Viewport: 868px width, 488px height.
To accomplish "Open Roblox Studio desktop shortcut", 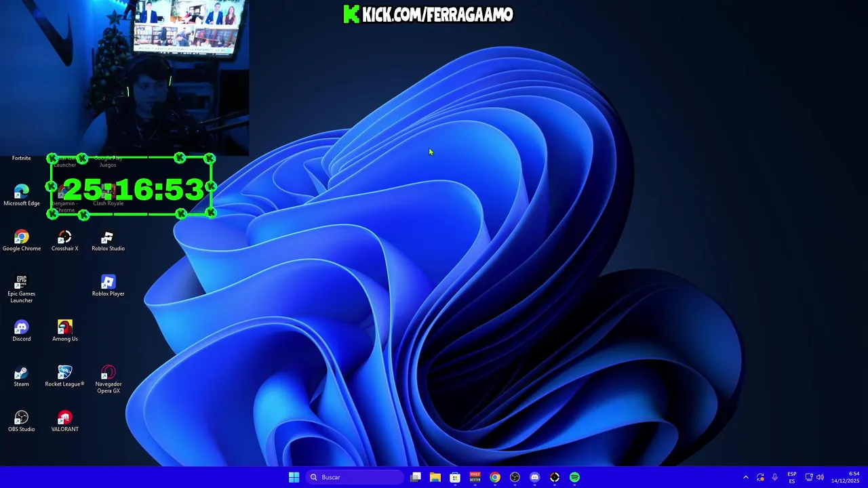I will click(x=108, y=241).
